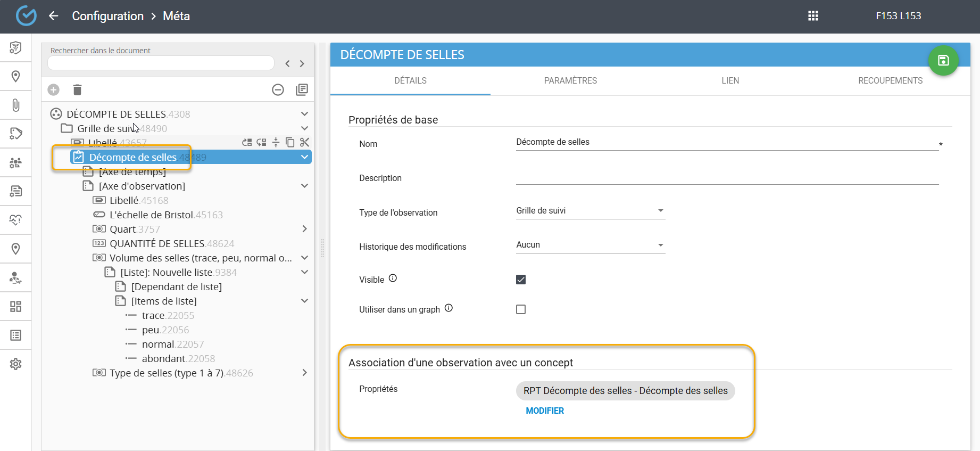This screenshot has height=451, width=980.
Task: Open the apps grid menu icon
Action: click(813, 16)
